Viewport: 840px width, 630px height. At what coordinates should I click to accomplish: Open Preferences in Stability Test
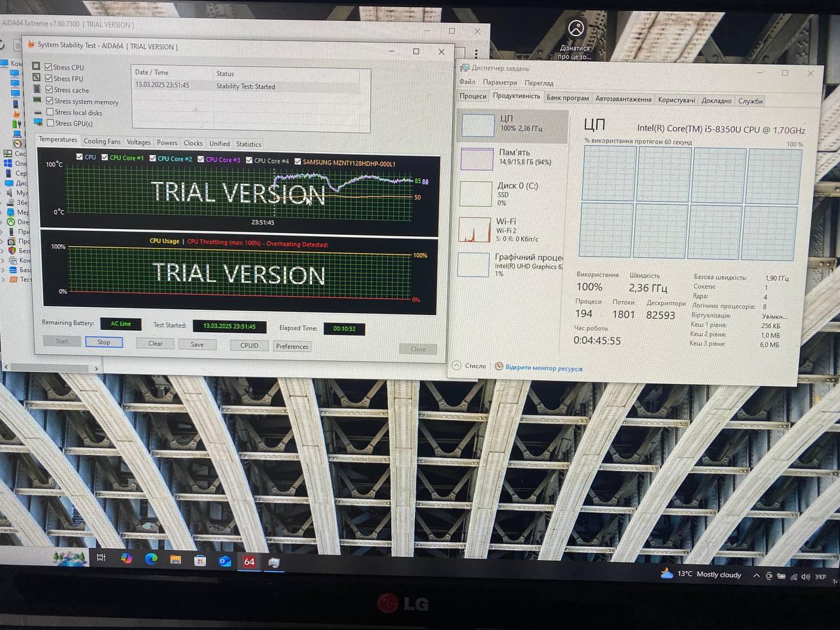tap(291, 346)
